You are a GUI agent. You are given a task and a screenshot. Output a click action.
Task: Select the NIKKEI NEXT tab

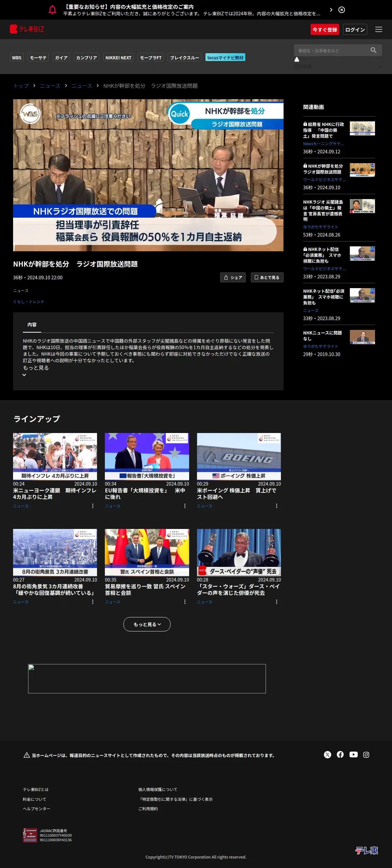[x=118, y=58]
